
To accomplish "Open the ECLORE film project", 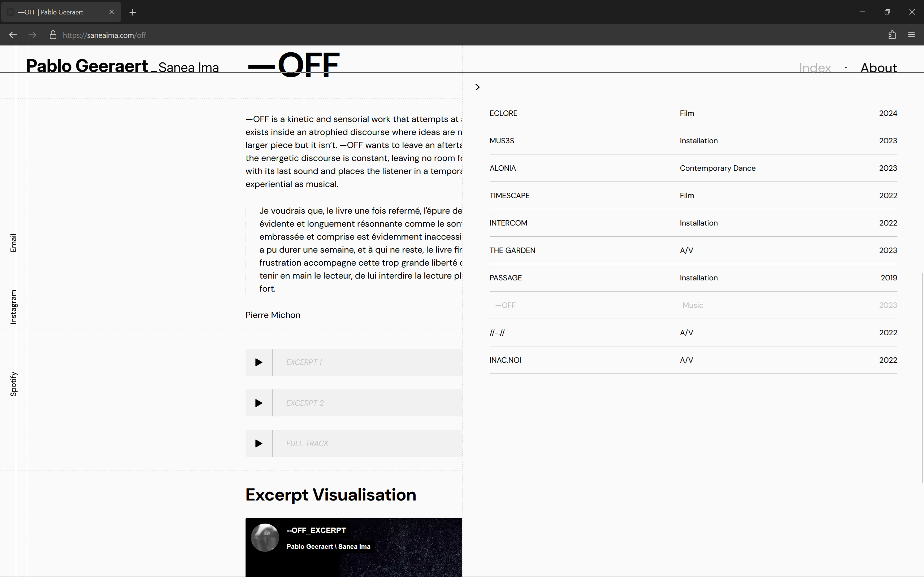I will click(x=503, y=113).
